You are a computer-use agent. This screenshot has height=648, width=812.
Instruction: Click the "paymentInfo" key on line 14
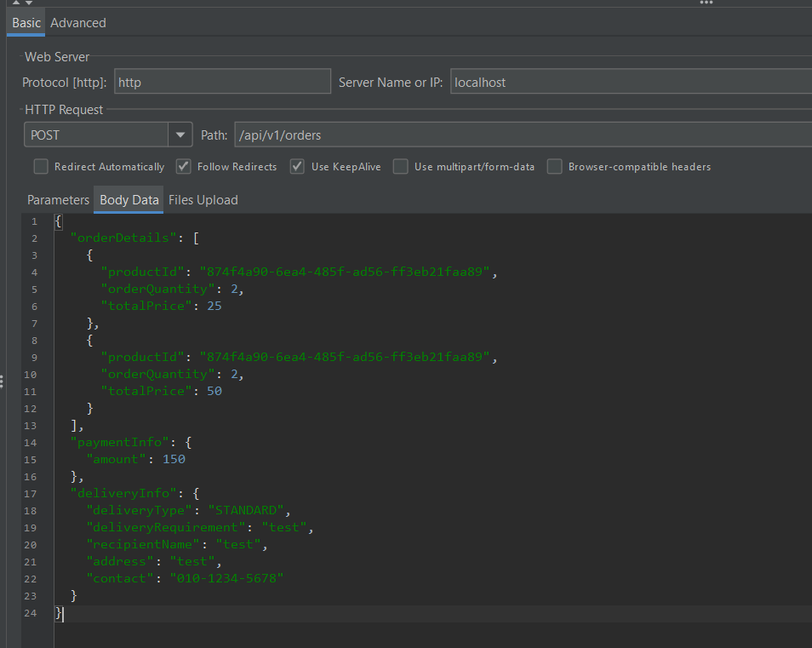pos(120,442)
